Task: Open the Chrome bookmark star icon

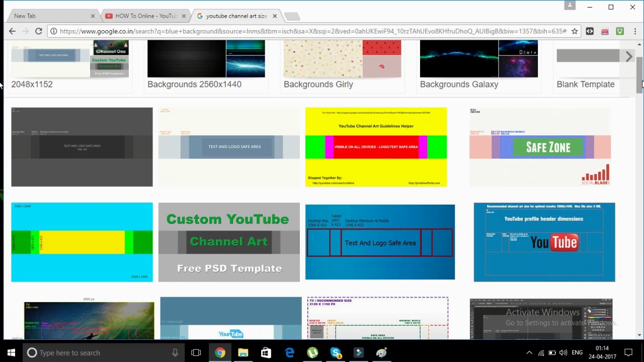Action: pyautogui.click(x=574, y=31)
